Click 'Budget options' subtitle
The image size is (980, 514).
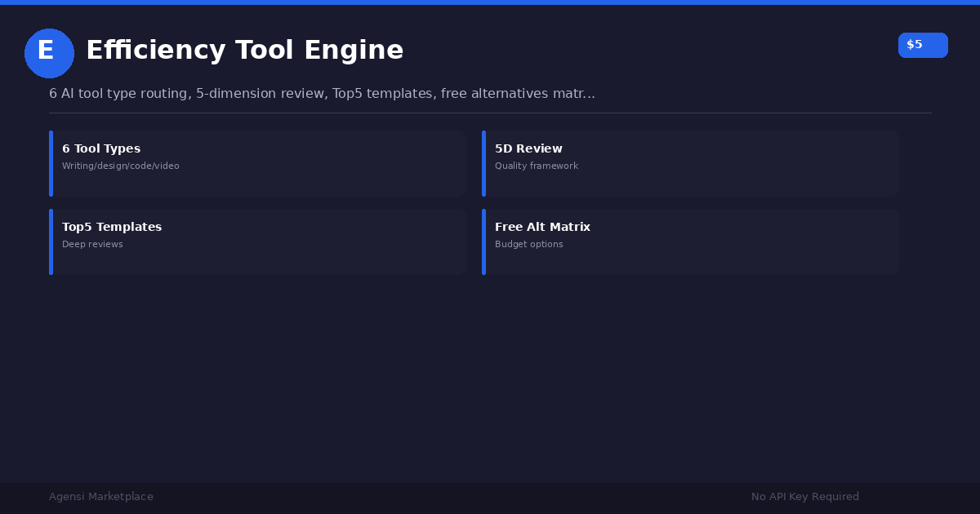click(x=529, y=245)
